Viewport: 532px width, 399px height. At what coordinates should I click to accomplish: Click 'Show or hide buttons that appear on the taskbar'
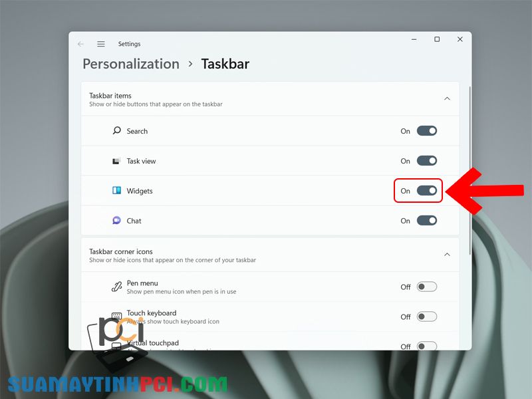156,104
